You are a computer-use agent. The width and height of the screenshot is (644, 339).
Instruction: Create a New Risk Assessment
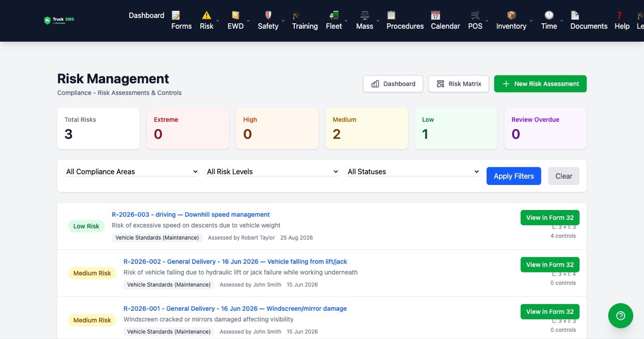point(540,84)
